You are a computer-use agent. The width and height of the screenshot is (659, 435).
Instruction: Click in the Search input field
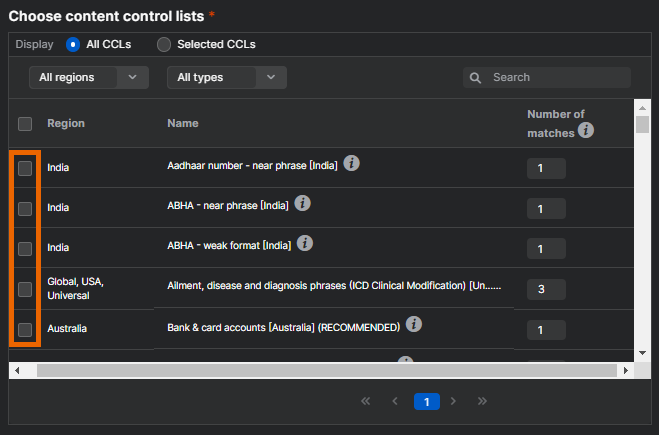pos(556,77)
